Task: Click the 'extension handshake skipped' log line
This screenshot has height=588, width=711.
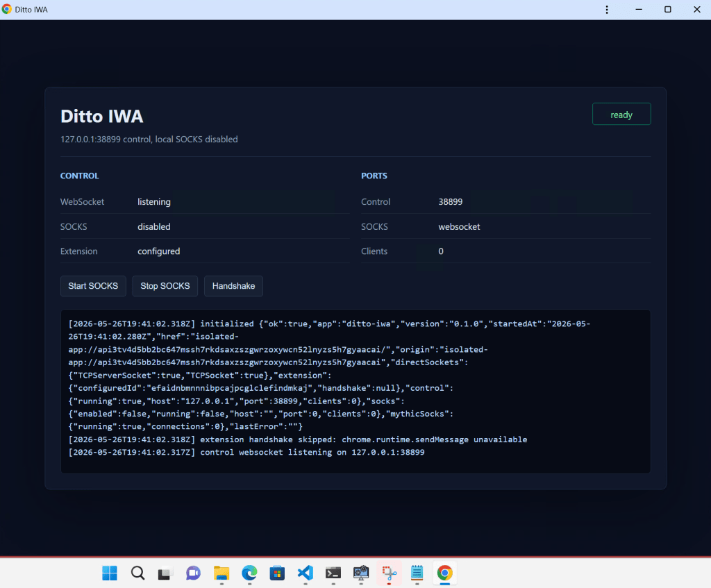Action: click(x=297, y=439)
